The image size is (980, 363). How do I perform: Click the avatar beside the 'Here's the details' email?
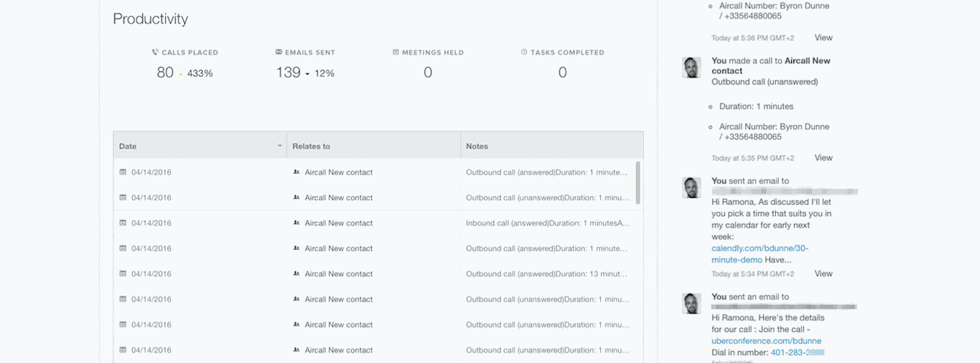pos(691,303)
